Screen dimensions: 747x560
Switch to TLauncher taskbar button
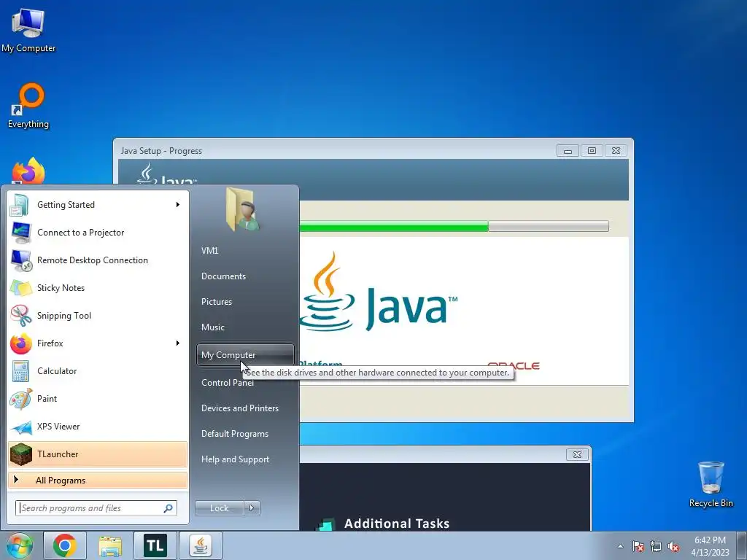pos(155,545)
